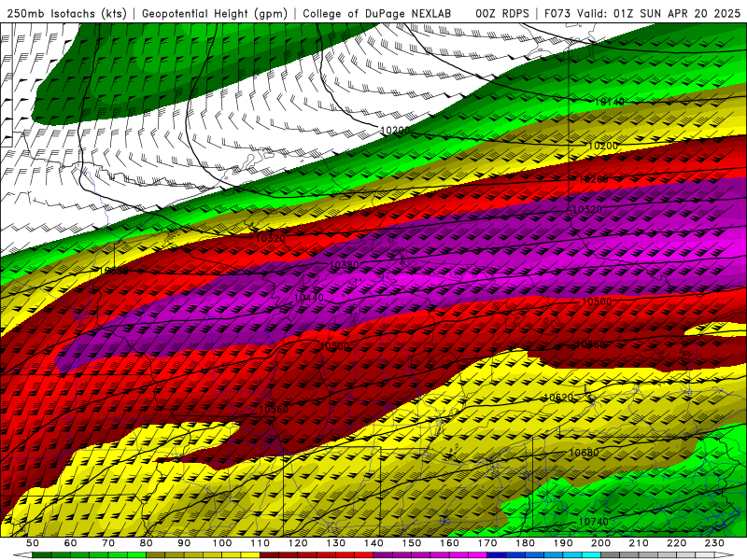
Task: Click the 130 label on the color scale
Action: point(336,543)
